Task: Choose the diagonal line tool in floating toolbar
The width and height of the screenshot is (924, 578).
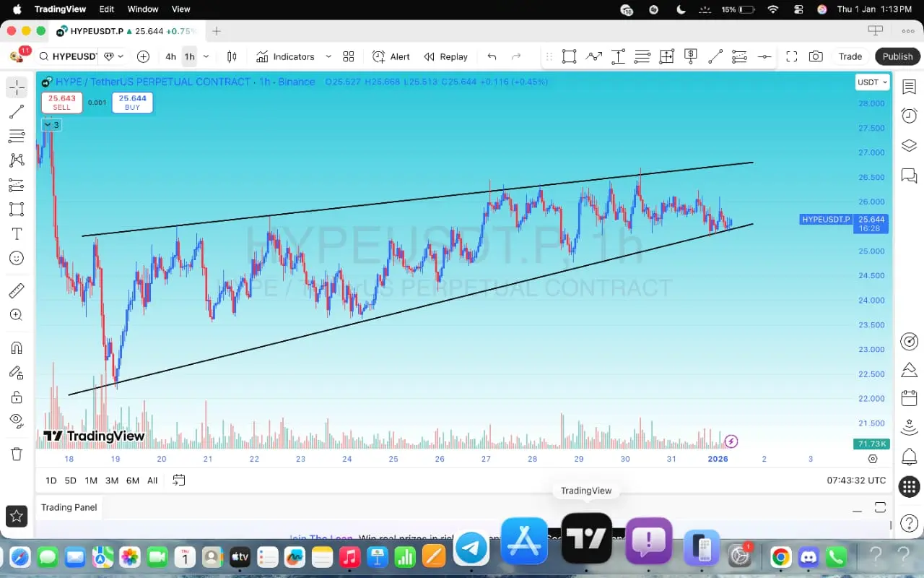Action: pos(715,56)
